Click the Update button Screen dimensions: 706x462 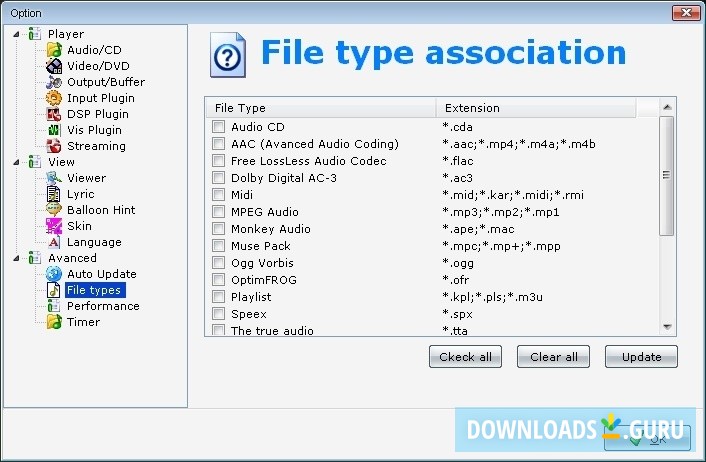pyautogui.click(x=641, y=357)
